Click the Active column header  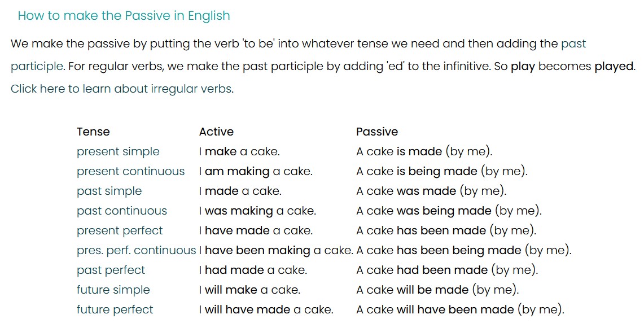(x=216, y=132)
